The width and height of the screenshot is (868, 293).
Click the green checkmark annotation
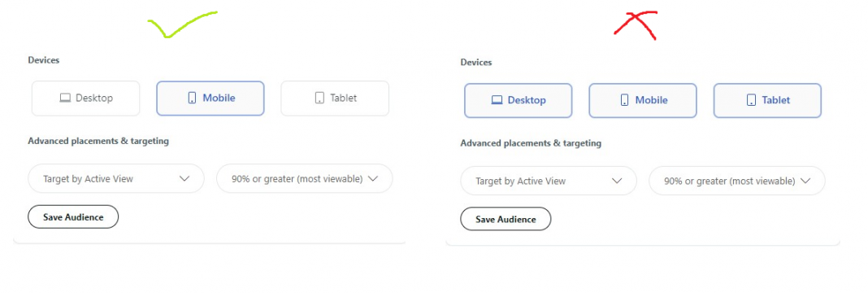182,24
